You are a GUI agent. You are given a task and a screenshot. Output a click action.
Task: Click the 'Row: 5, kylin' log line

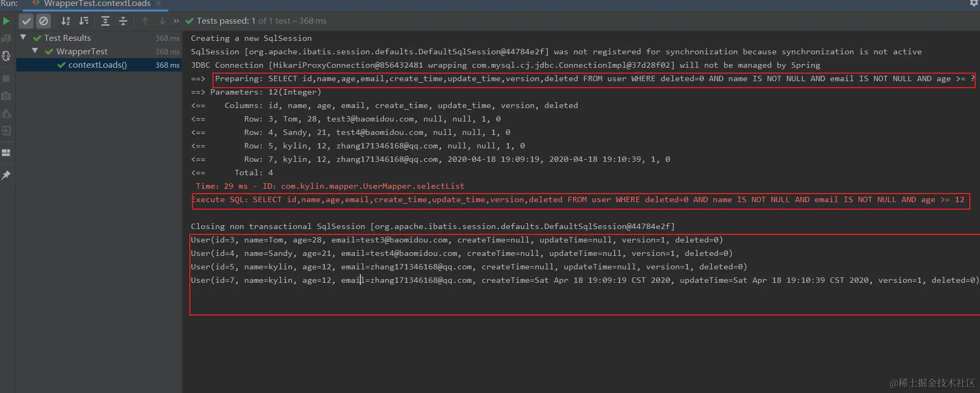[358, 146]
